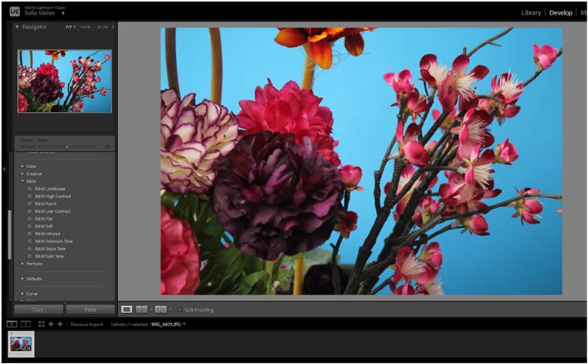
Task: Apply the B&W Flat preset
Action: (x=44, y=218)
